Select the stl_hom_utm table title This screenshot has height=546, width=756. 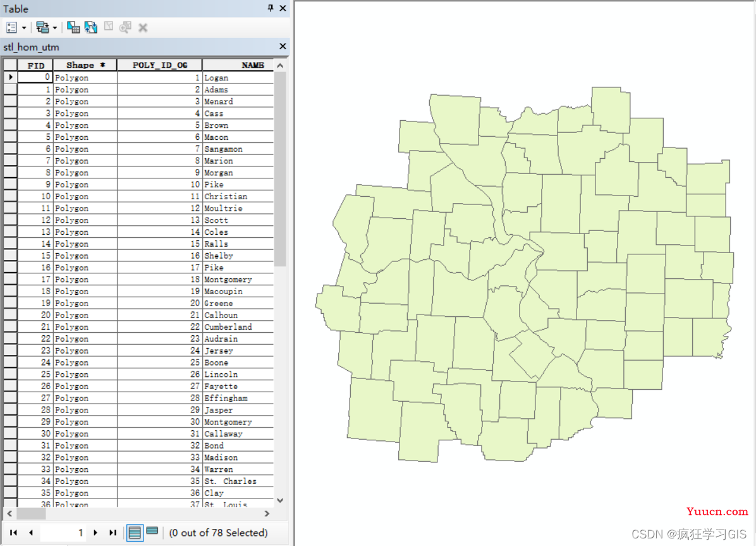point(32,47)
